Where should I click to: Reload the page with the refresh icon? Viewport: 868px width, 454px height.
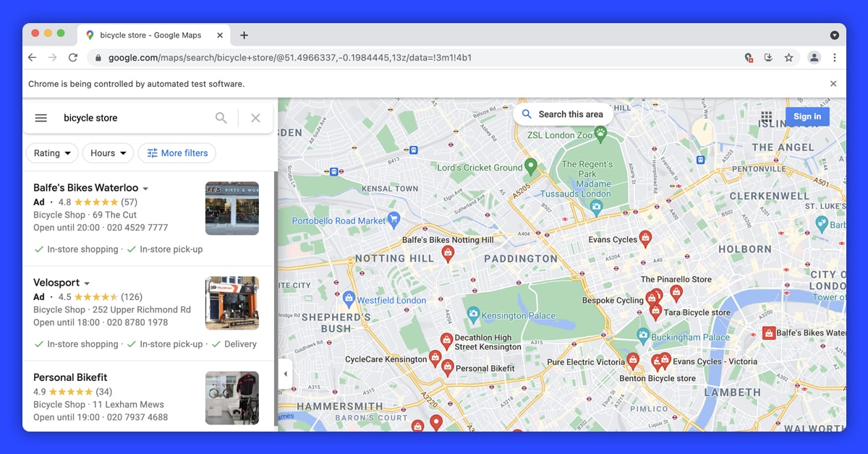pos(72,58)
